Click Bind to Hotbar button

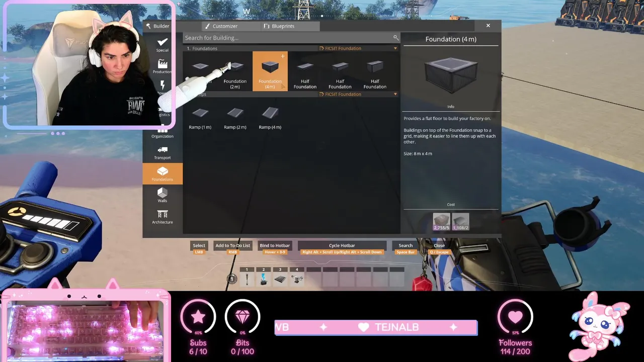tap(275, 245)
